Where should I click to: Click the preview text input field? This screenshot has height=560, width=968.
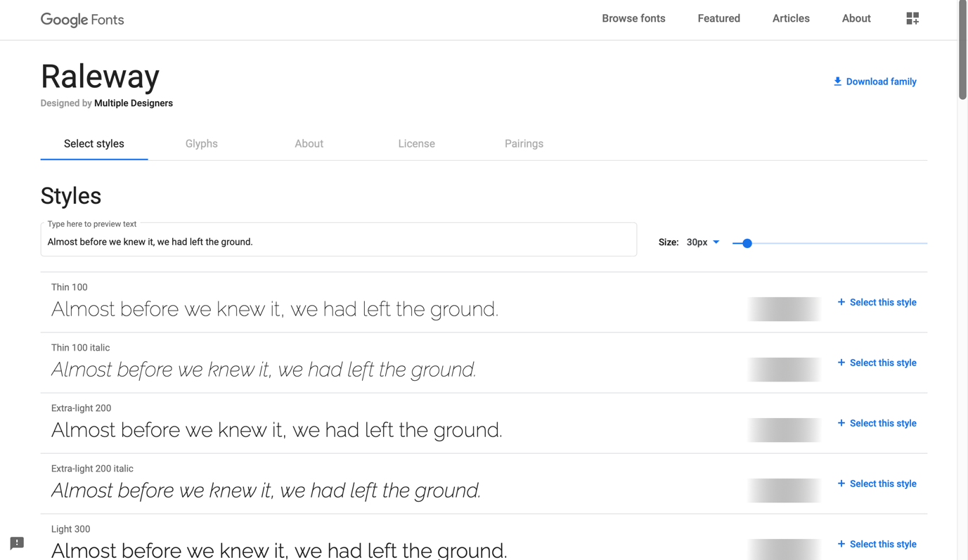pos(339,240)
